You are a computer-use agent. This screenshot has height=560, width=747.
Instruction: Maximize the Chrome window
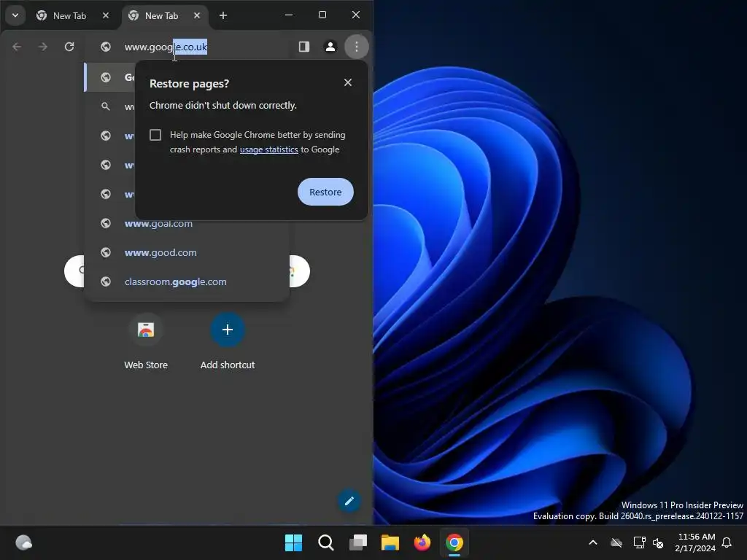[322, 15]
